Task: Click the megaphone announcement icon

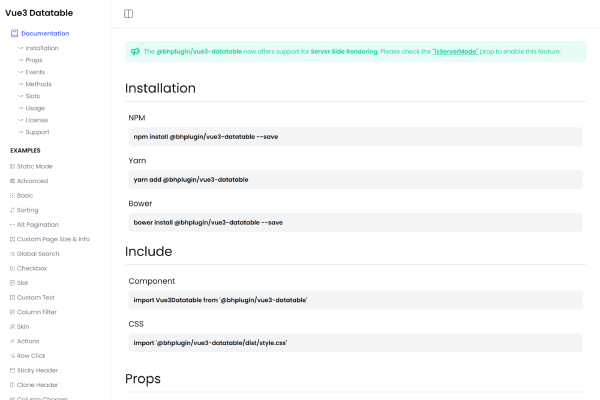Action: 135,51
